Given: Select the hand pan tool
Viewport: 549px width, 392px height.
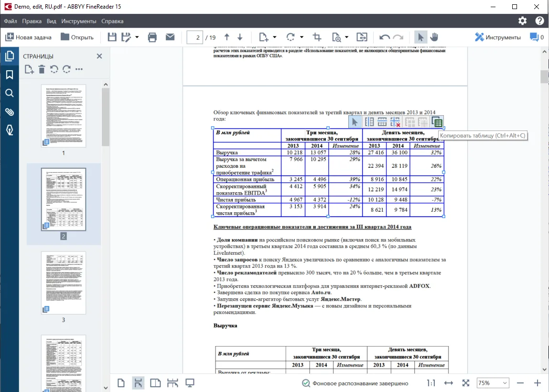Looking at the screenshot, I should (434, 37).
